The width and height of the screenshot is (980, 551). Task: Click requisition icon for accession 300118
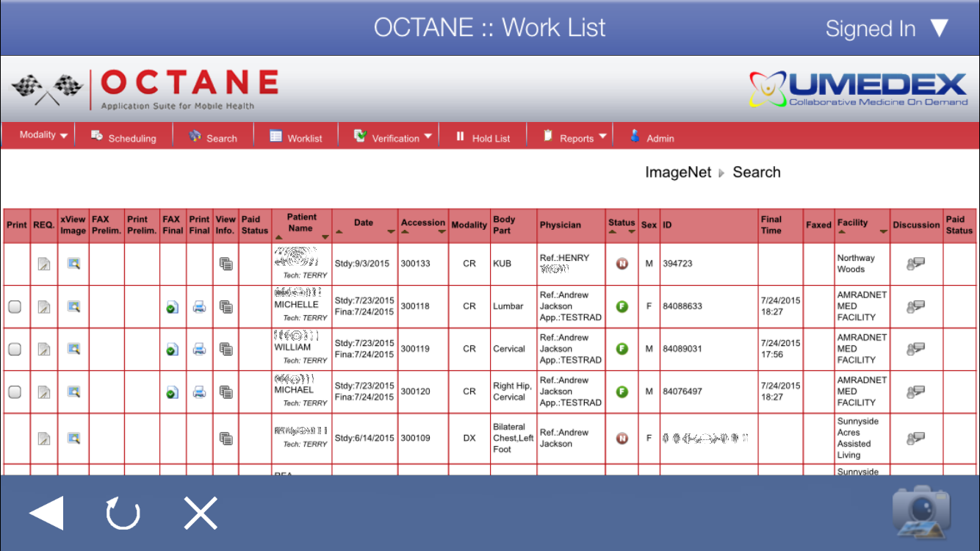coord(44,307)
